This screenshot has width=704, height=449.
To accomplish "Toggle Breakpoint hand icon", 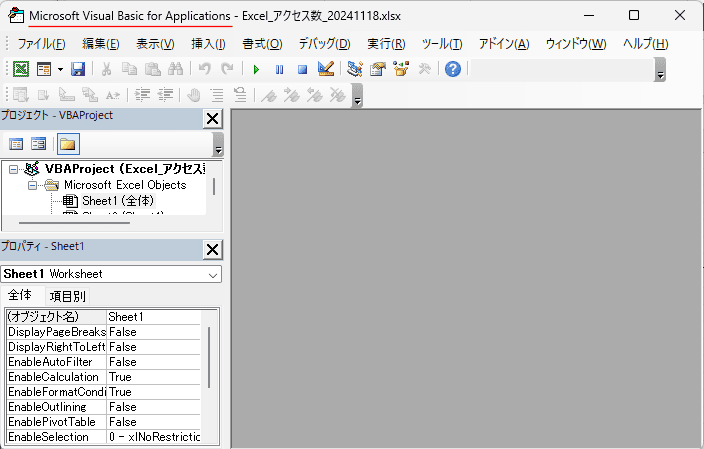I will [194, 95].
